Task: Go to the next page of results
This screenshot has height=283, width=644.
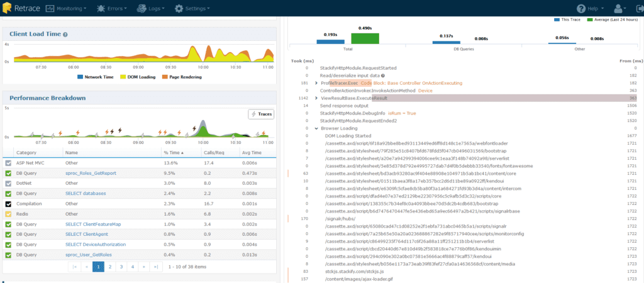Action: tap(145, 267)
